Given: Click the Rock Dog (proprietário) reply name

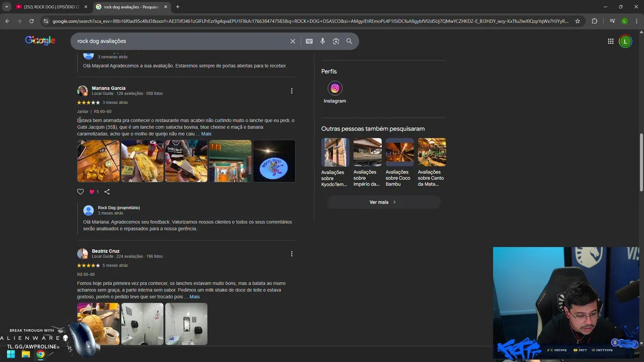Looking at the screenshot, I should [119, 208].
